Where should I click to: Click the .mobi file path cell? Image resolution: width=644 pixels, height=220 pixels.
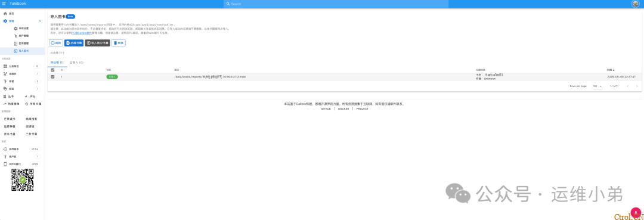point(210,77)
